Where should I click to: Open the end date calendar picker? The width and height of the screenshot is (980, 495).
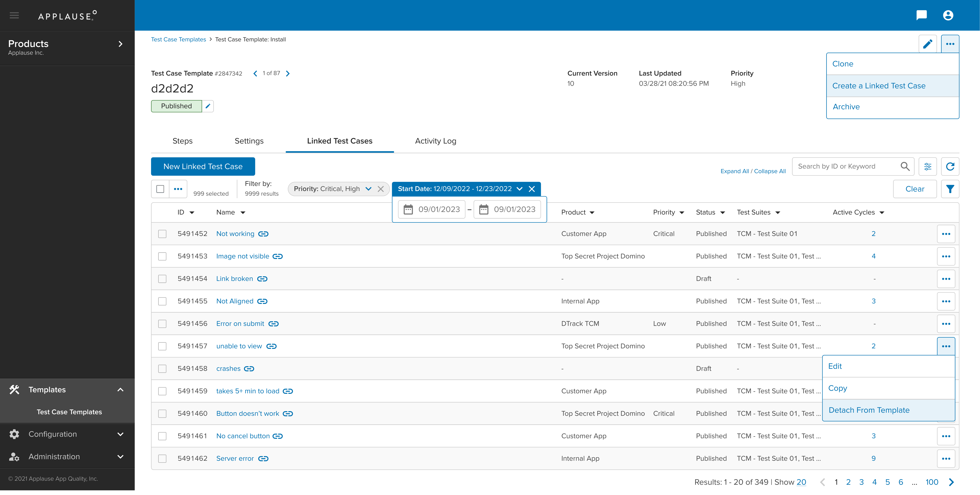point(484,209)
